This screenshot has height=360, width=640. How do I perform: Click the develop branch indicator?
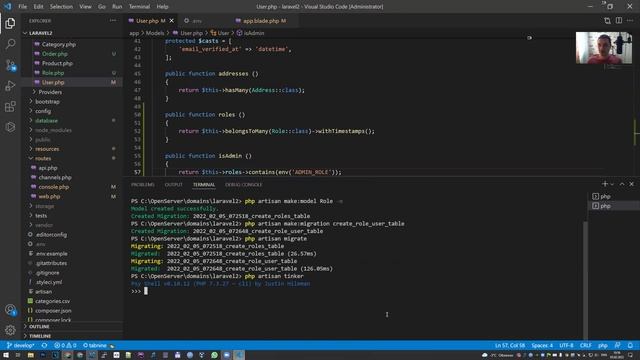click(21, 345)
